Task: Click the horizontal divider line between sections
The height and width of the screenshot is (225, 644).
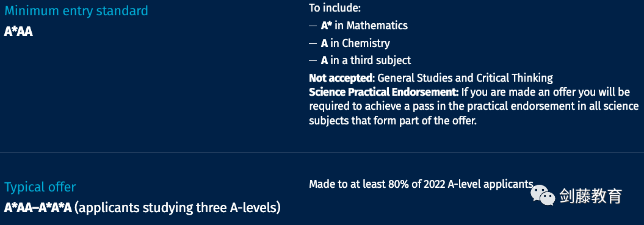Action: coord(322,152)
